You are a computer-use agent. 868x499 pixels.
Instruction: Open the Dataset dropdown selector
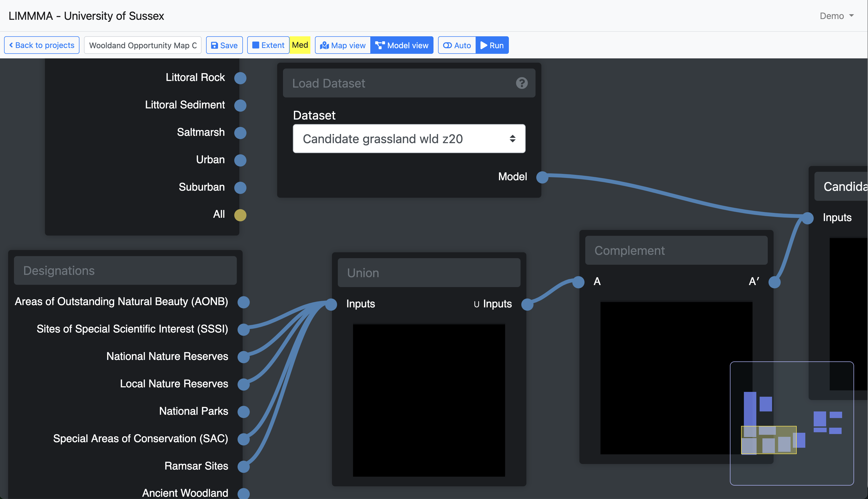click(409, 139)
